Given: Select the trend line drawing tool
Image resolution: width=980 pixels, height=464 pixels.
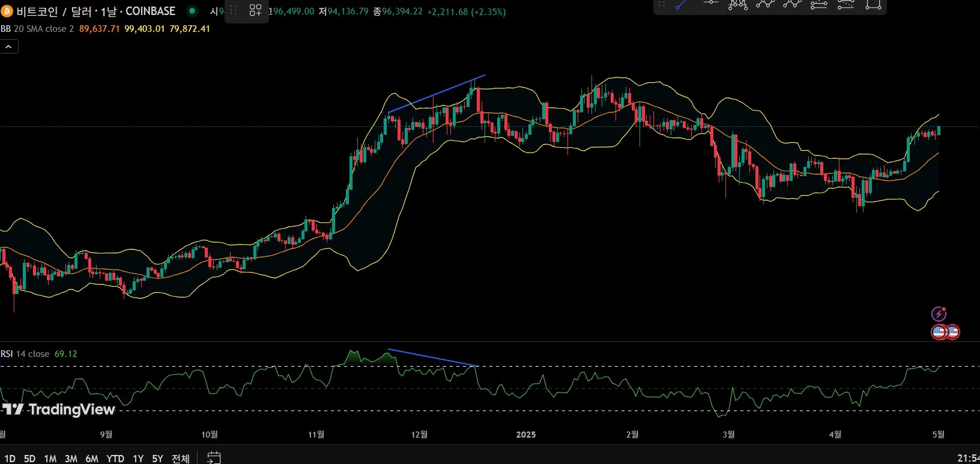Looking at the screenshot, I should [x=682, y=5].
